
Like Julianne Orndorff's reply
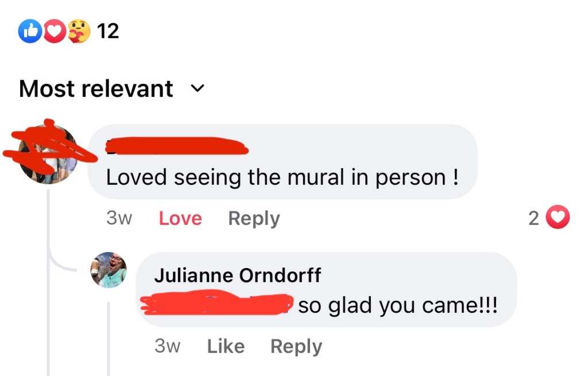(x=226, y=347)
